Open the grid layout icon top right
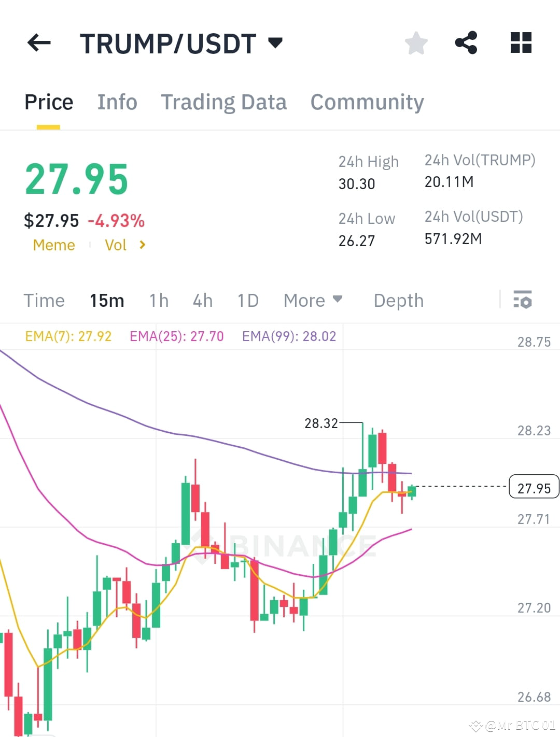The width and height of the screenshot is (560, 737). coord(521,43)
